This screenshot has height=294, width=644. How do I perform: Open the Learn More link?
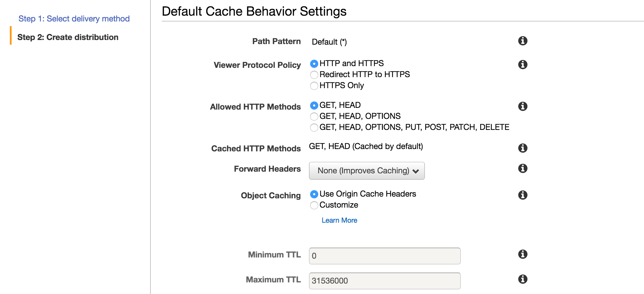tap(339, 220)
